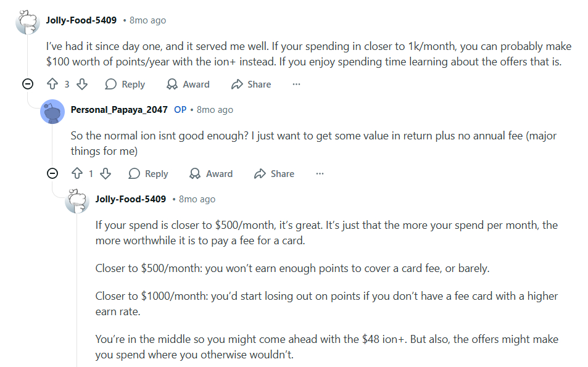This screenshot has height=367, width=588.
Task: Reply to Jolly-Food-5409's top comment
Action: point(125,84)
